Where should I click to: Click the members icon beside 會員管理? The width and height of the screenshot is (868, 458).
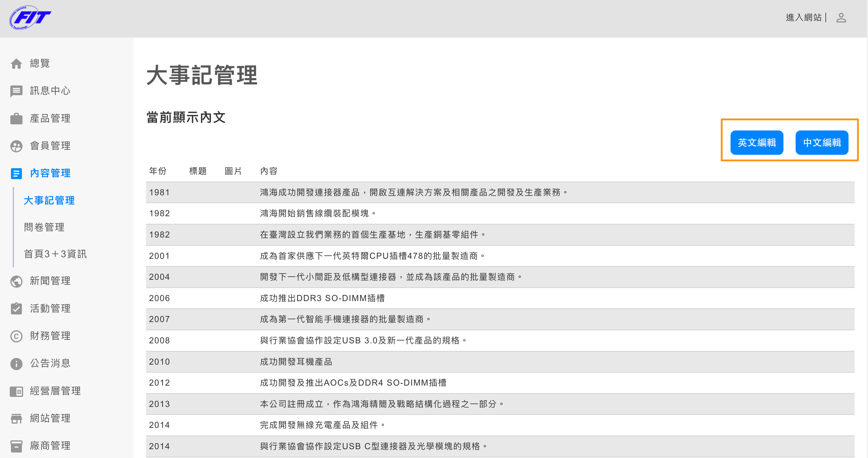[16, 146]
